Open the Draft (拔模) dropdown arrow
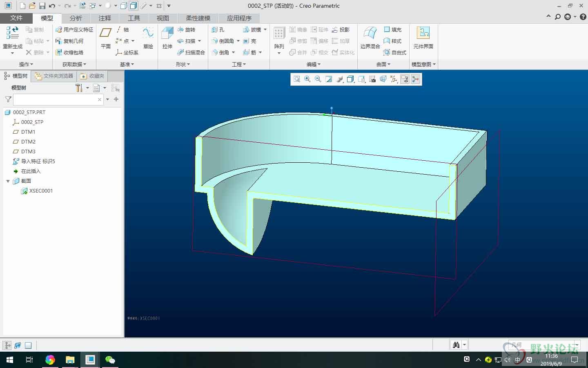 pyautogui.click(x=265, y=29)
